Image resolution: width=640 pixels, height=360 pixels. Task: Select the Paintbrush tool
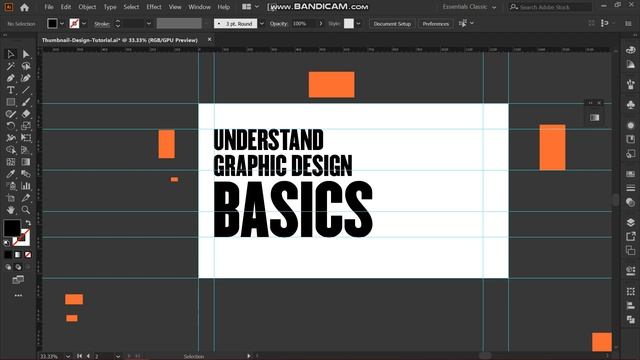[26, 102]
